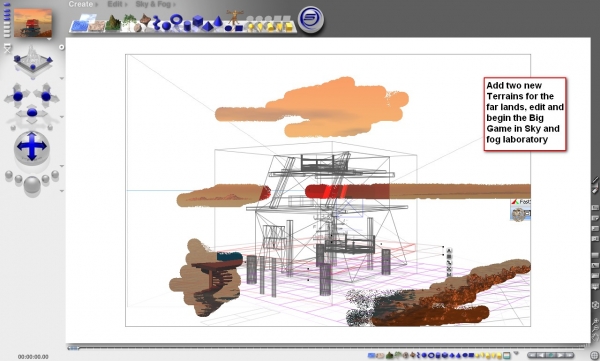The image size is (600, 361).
Task: Click the timeline scrubber handle
Action: coord(73,348)
